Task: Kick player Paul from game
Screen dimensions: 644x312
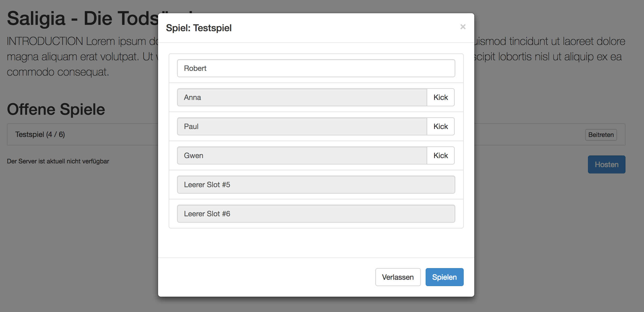Action: coord(440,126)
